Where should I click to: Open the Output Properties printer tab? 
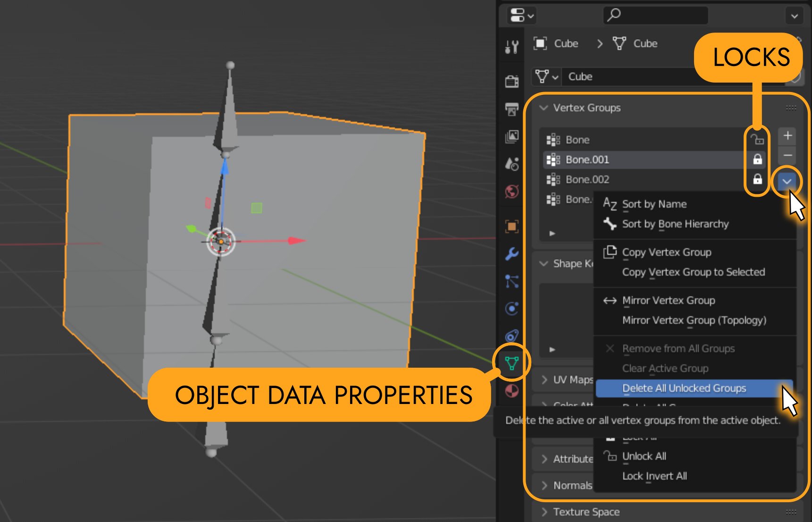click(x=511, y=109)
